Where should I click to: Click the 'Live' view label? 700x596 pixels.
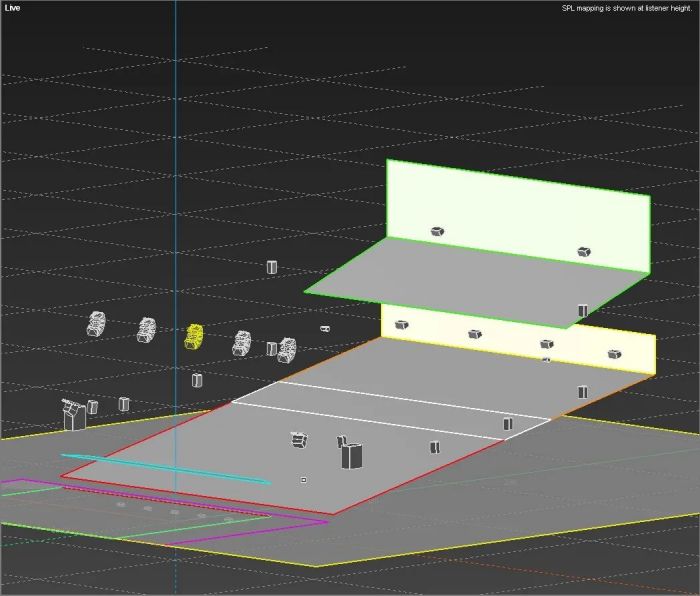pos(12,8)
